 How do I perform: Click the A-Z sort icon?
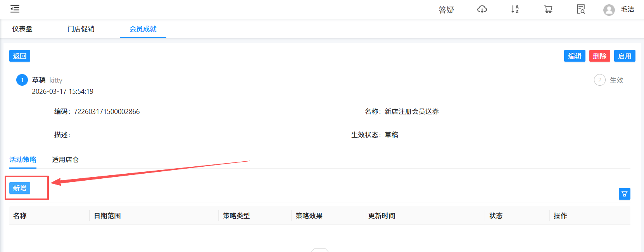(x=515, y=9)
